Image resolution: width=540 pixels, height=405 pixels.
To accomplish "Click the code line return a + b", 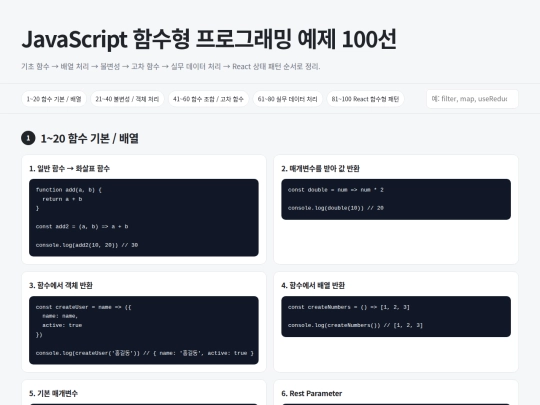I will point(62,199).
